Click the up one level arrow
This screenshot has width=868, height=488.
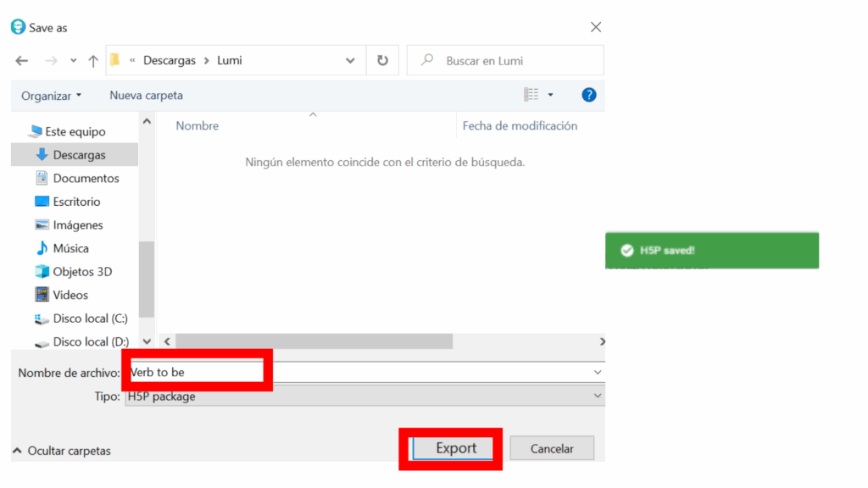click(x=93, y=61)
